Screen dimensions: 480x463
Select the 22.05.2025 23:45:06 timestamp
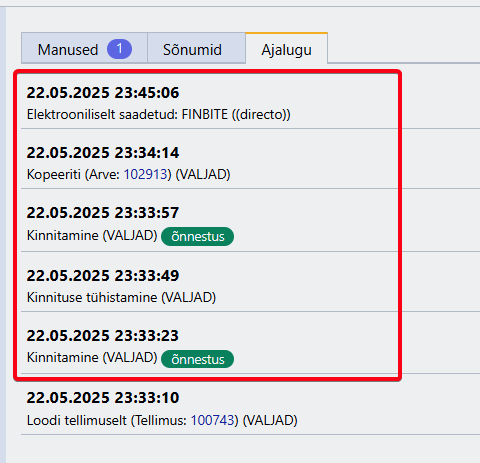(103, 93)
